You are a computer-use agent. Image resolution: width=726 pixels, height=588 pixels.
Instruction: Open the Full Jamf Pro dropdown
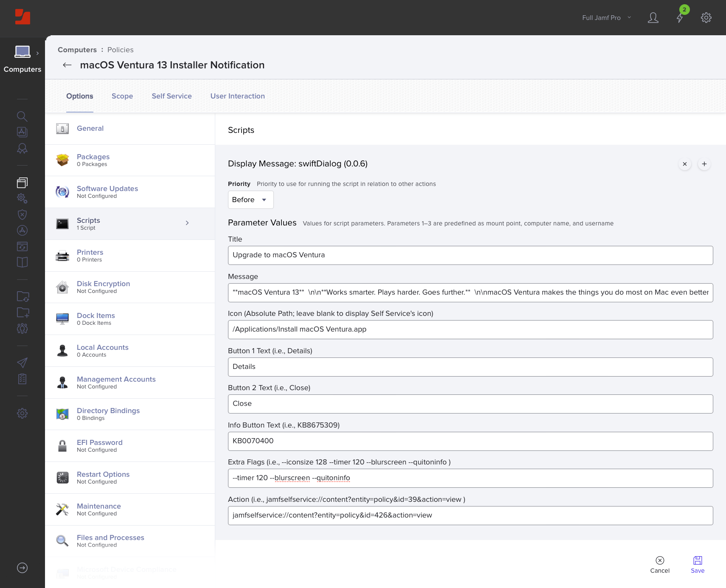(x=607, y=17)
